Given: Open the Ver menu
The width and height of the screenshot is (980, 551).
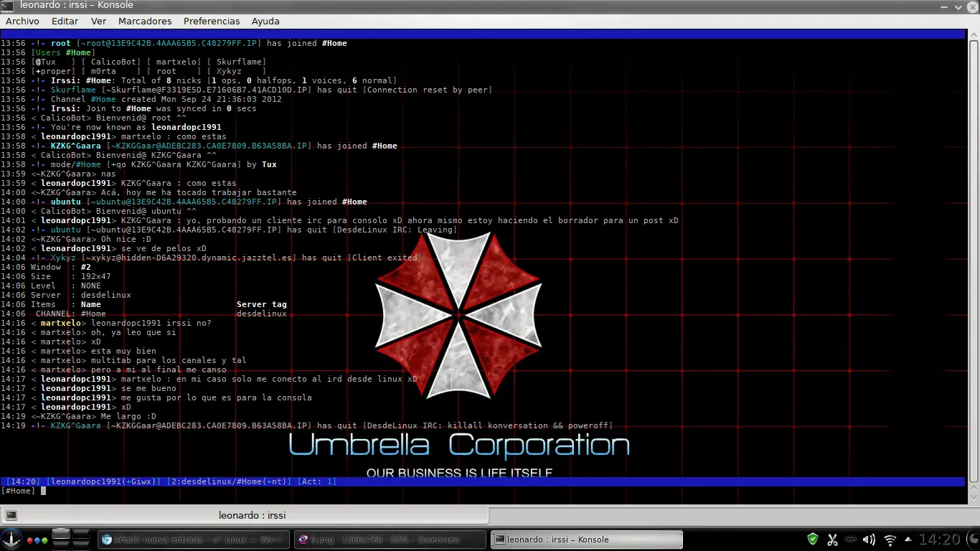Looking at the screenshot, I should click(98, 22).
